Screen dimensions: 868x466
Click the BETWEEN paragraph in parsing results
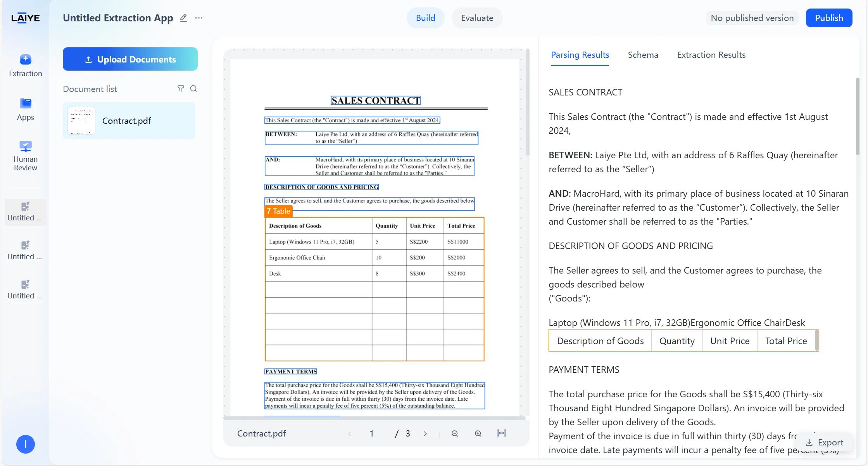[x=693, y=162]
